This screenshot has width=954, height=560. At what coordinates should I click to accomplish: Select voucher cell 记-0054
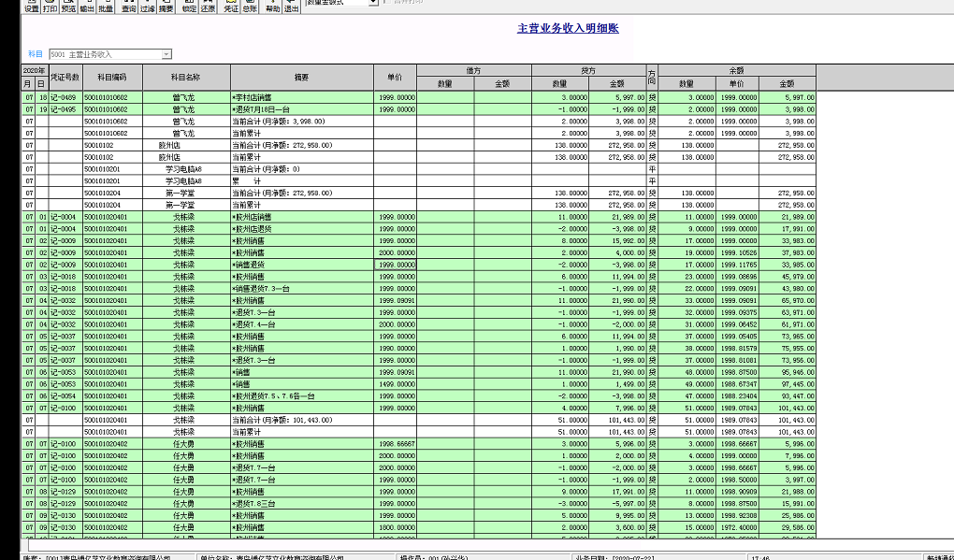click(x=65, y=396)
